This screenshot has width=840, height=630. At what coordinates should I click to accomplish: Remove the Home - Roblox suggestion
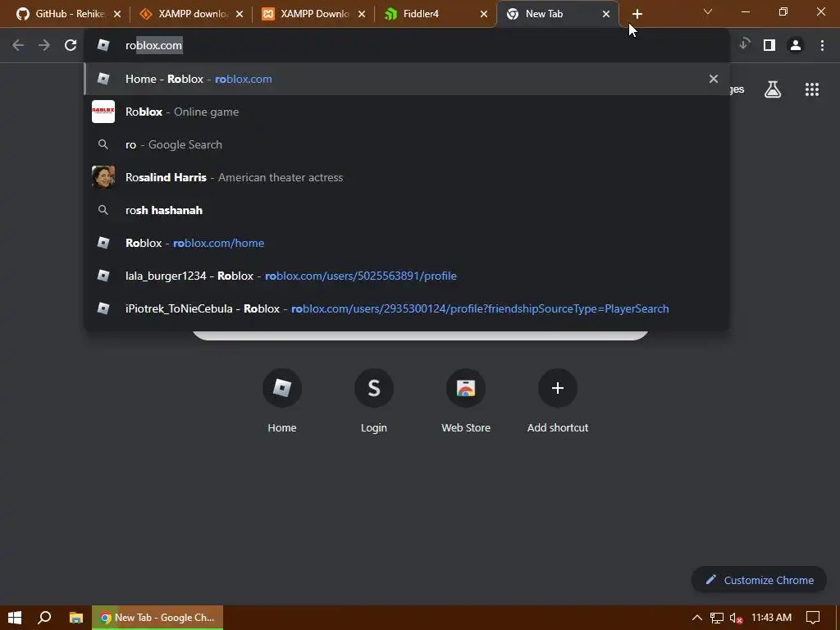[x=713, y=79]
